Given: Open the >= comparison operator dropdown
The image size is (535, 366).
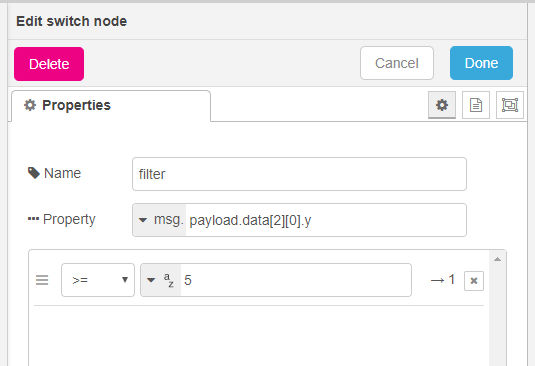Looking at the screenshot, I should [98, 280].
